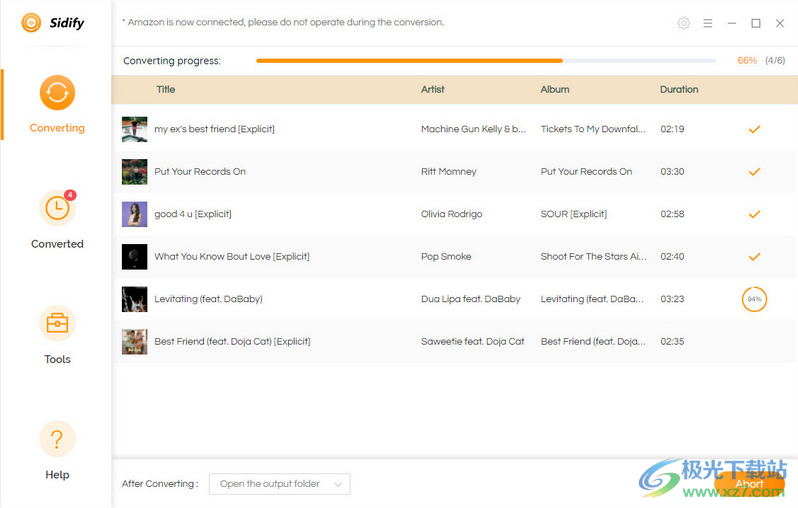
Task: Click album art of Best Friend
Action: 134,342
